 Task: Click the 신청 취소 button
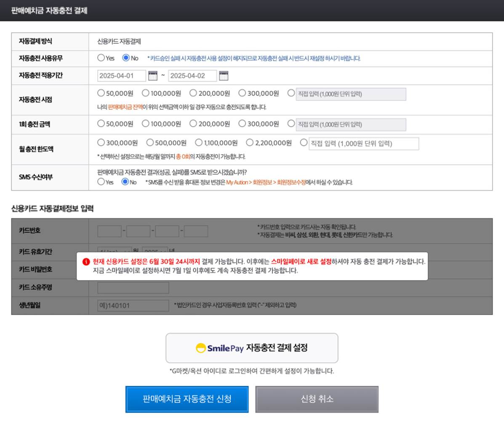click(317, 399)
